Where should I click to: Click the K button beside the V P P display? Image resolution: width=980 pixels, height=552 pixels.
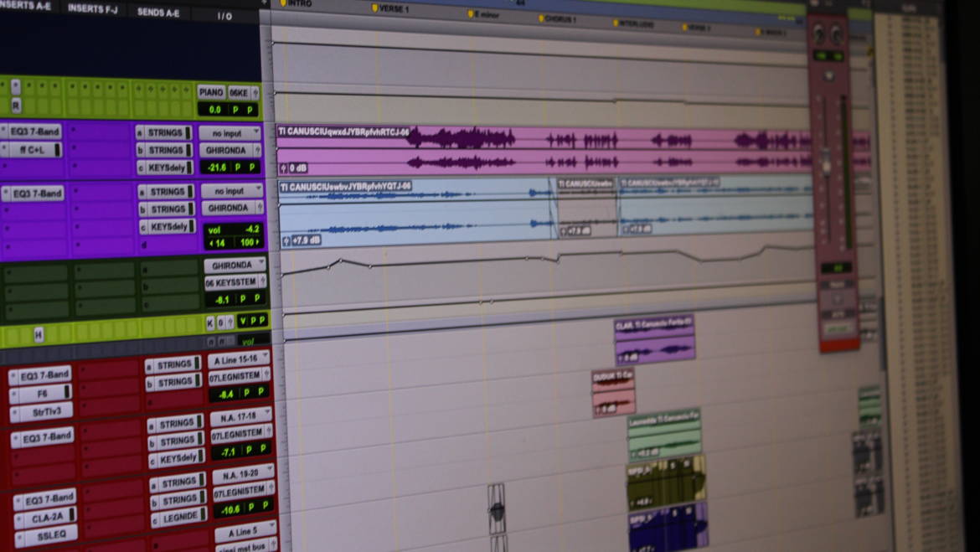[210, 322]
